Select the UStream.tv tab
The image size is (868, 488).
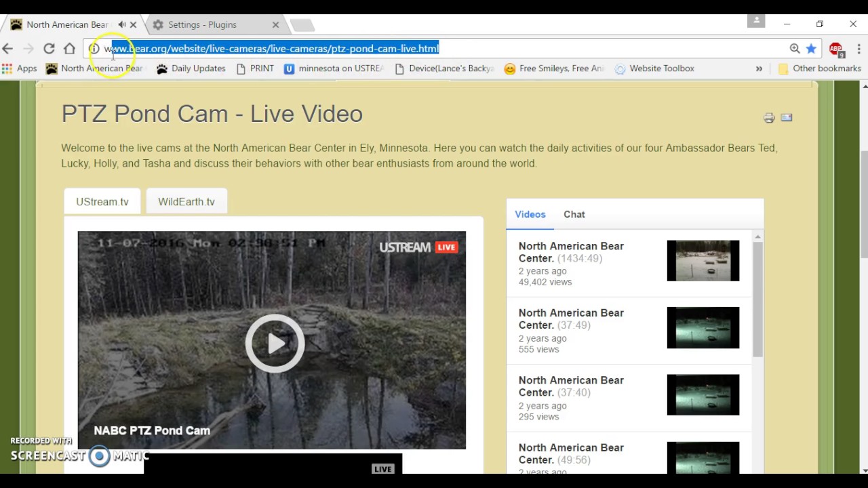pos(102,201)
